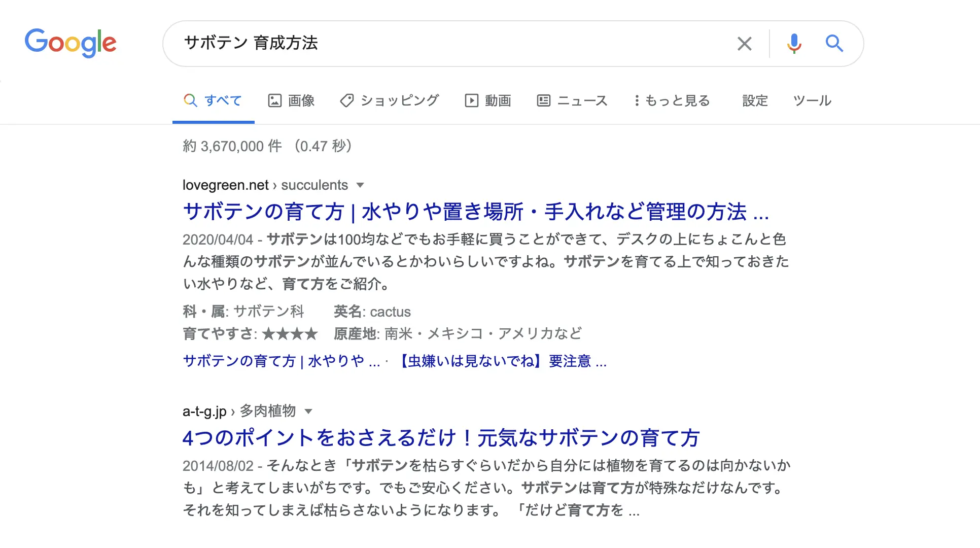Viewport: 980px width, 548px height.
Task: Expand the a-t-g.jp result dropdown arrow
Action: 308,411
